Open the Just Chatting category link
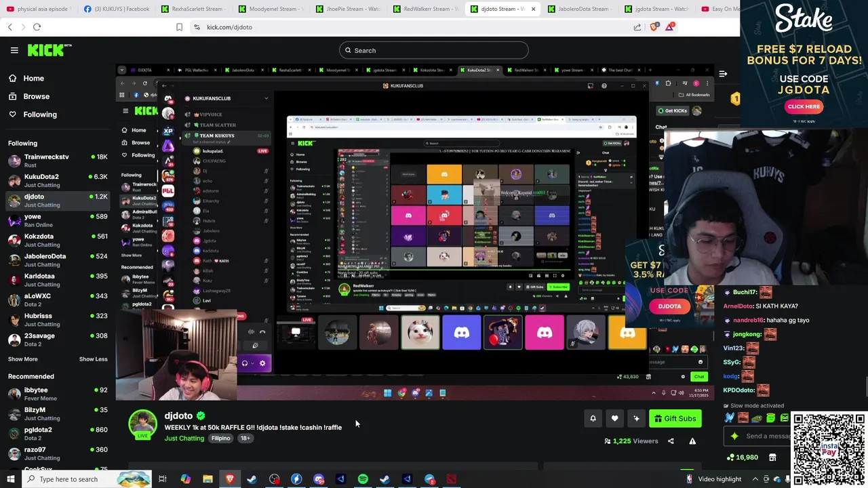The image size is (868, 488). [184, 439]
